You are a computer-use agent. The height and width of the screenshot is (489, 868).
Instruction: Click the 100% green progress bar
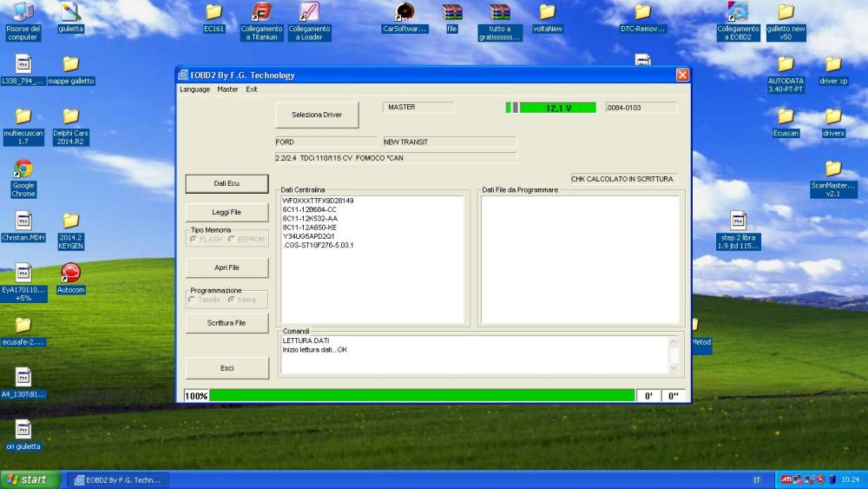click(422, 395)
